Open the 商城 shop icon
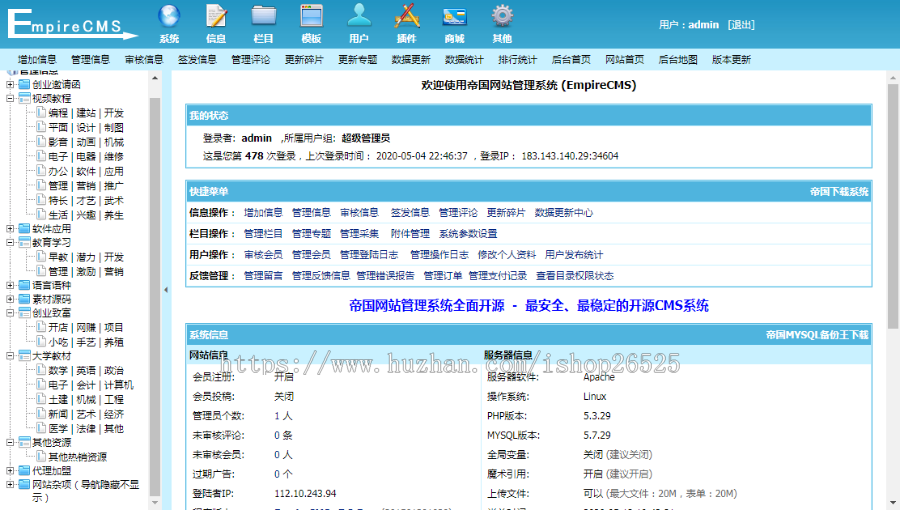 pyautogui.click(x=454, y=17)
